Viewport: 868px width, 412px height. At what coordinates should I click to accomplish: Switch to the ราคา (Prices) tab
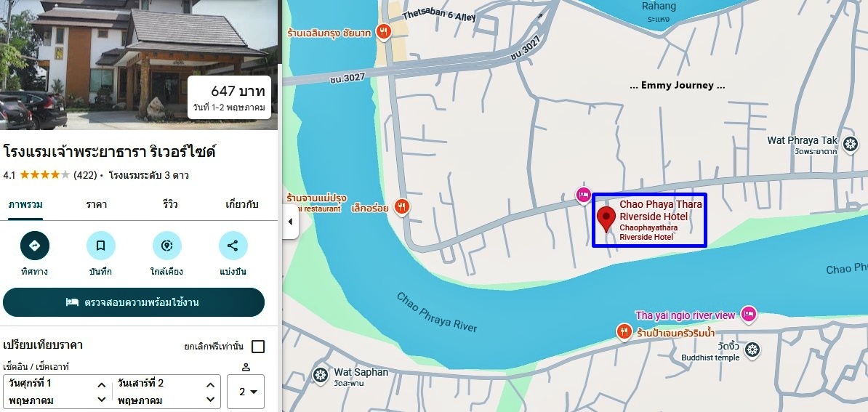click(x=96, y=204)
